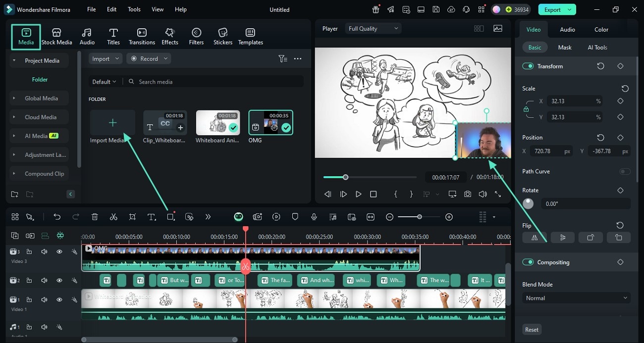Open the Templates library
644x343 pixels.
point(251,37)
